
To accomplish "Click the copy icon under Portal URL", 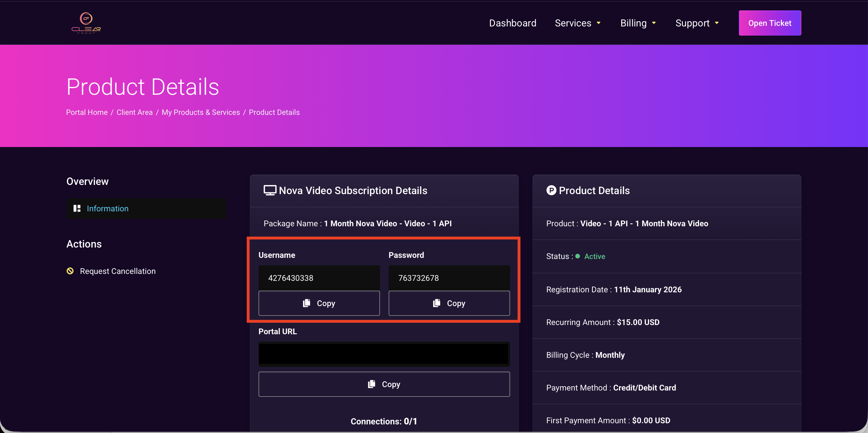I will 371,384.
